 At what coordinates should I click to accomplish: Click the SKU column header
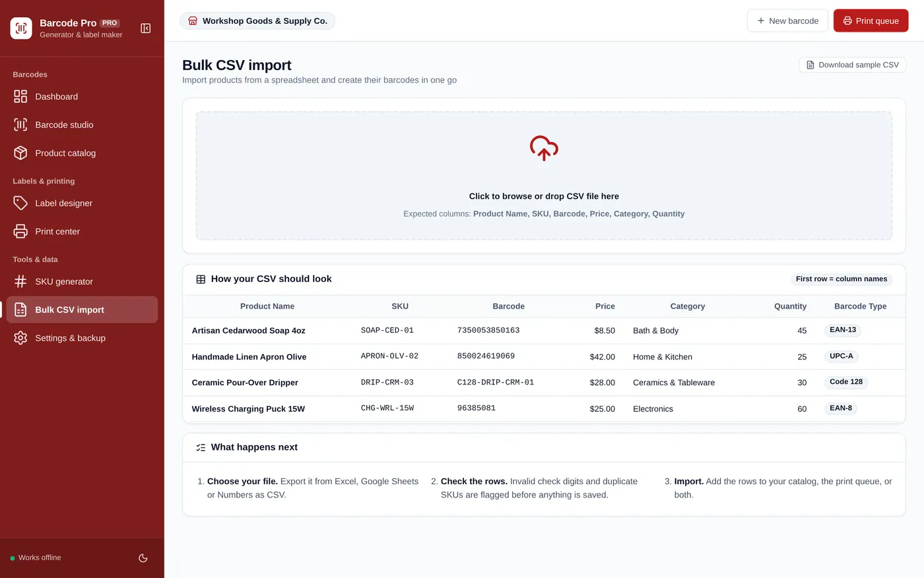pos(400,307)
